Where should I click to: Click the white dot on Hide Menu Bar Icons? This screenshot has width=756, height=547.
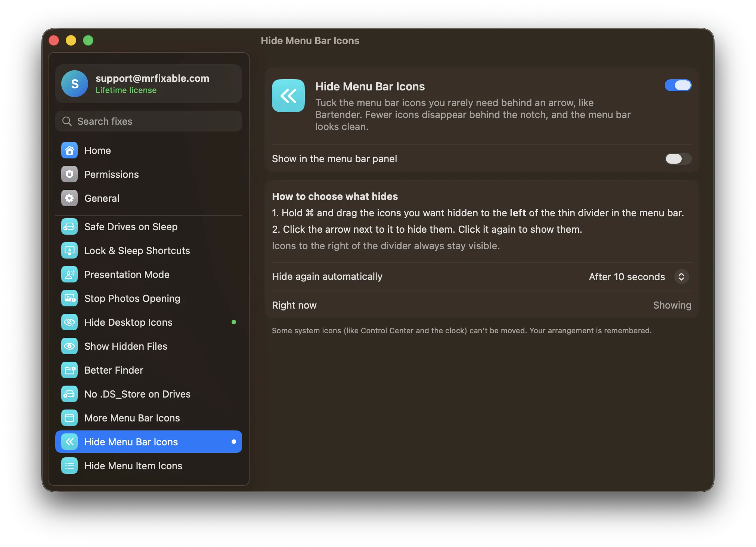click(x=234, y=442)
